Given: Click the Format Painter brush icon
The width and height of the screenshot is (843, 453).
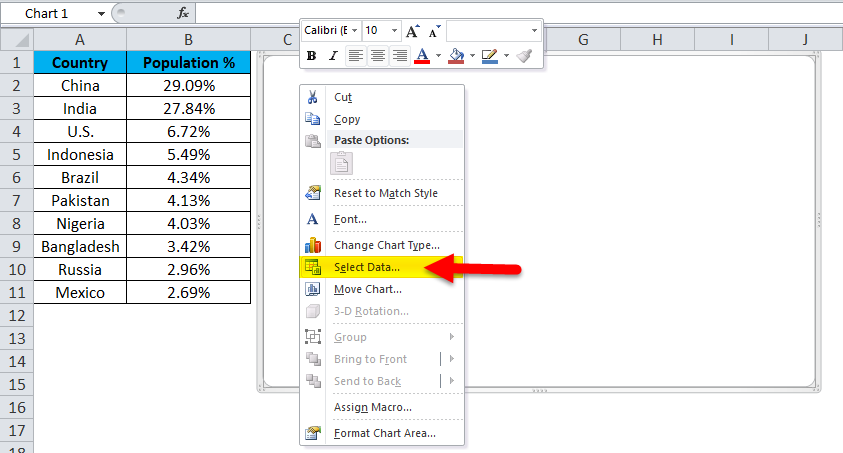Looking at the screenshot, I should [x=524, y=55].
